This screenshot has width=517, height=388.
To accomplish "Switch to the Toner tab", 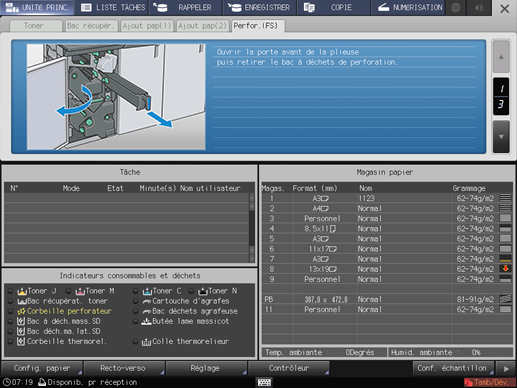I will click(x=34, y=26).
